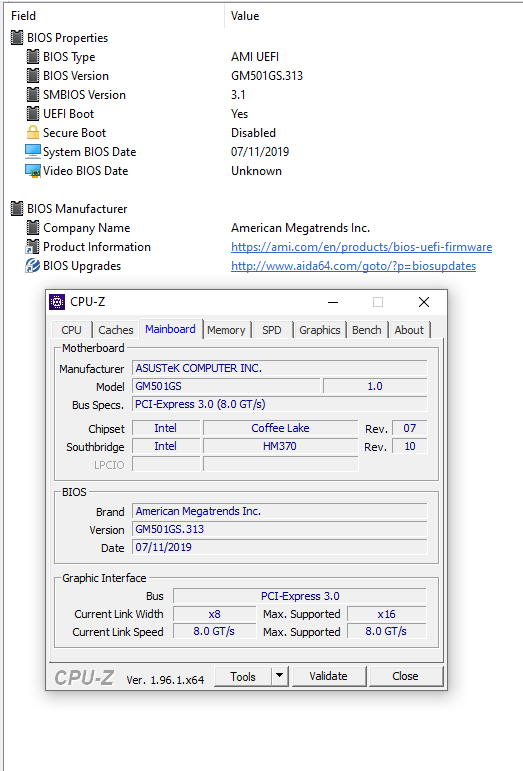Click the CPU-Z BIOS Date field 07/11/2019
This screenshot has width=523, height=771.
(280, 547)
